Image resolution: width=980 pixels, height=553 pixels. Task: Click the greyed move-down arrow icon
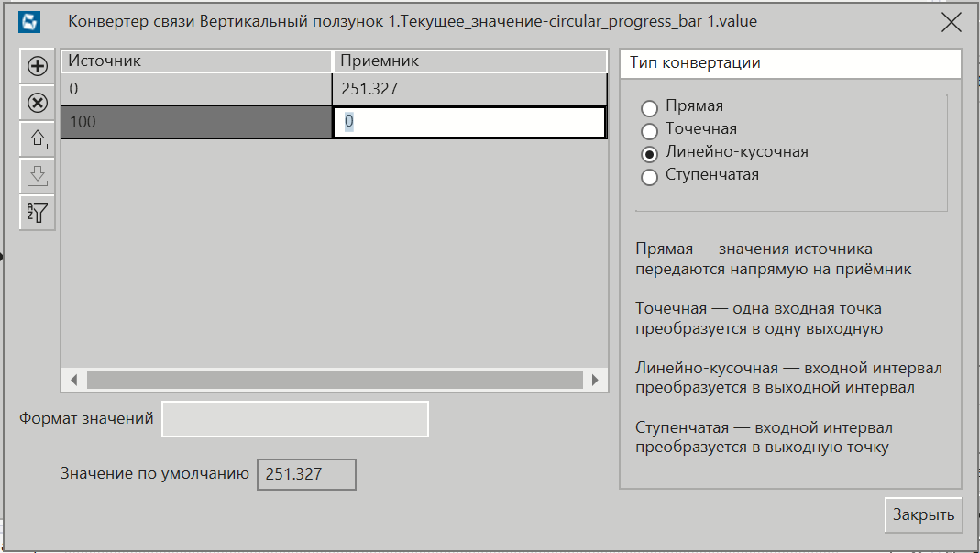pyautogui.click(x=36, y=175)
